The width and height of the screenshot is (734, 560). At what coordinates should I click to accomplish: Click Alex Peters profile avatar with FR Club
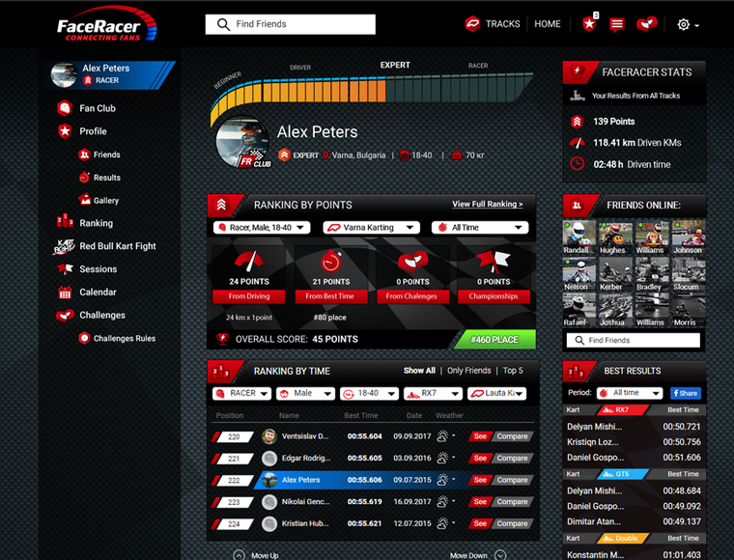click(x=242, y=142)
